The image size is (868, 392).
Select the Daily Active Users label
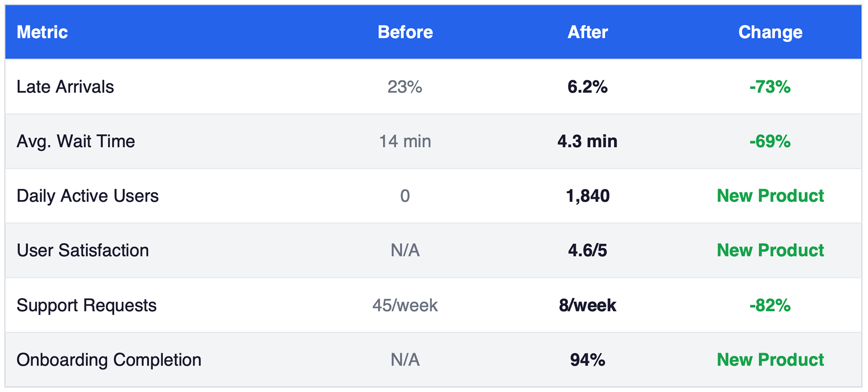87,196
